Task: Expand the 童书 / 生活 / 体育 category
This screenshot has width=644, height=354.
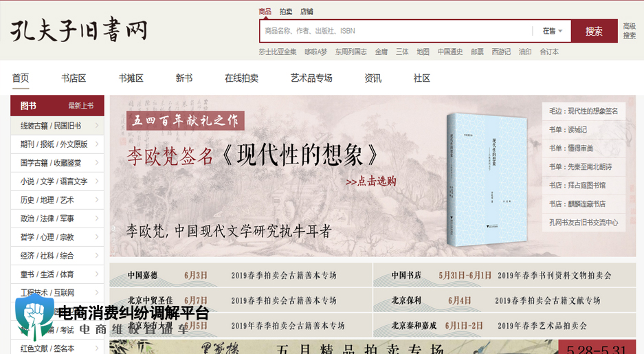Action: [57, 274]
